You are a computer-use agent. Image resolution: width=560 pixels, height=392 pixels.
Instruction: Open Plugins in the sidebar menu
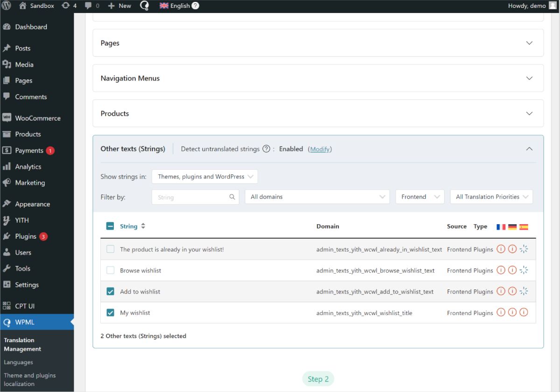(x=26, y=236)
